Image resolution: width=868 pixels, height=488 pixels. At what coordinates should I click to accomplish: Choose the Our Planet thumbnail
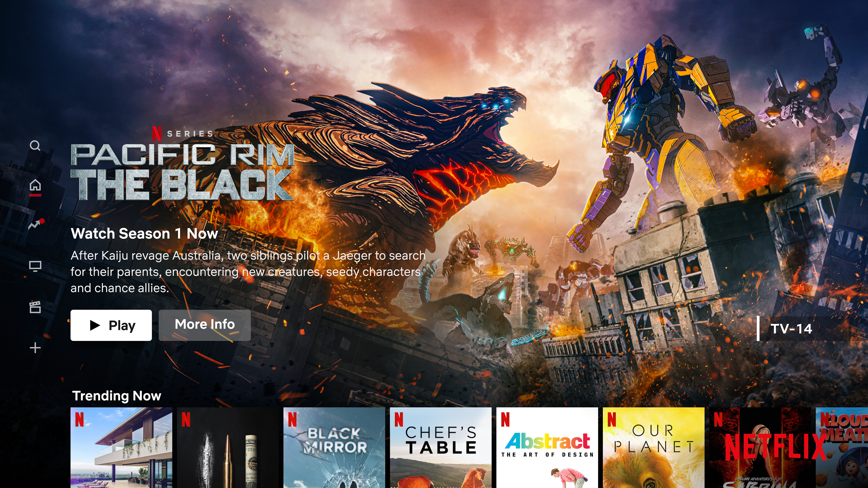[x=653, y=447]
